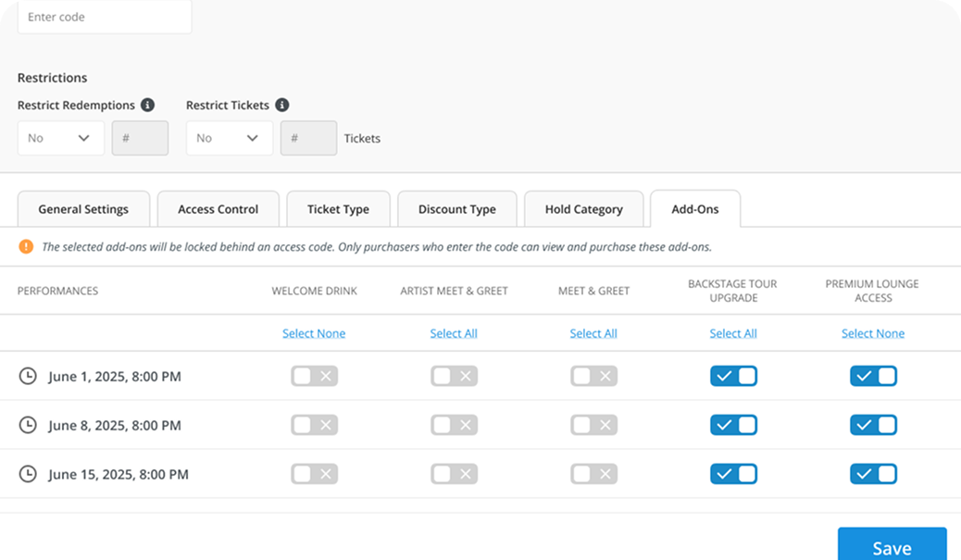Open the Restrict Tickets dropdown

coord(229,138)
